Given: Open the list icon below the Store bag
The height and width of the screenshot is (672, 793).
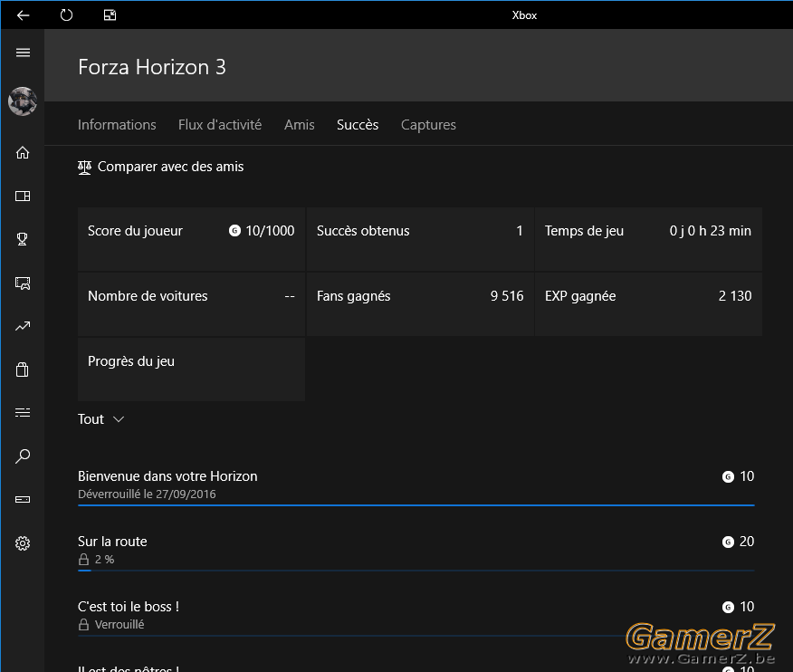Looking at the screenshot, I should pyautogui.click(x=23, y=413).
